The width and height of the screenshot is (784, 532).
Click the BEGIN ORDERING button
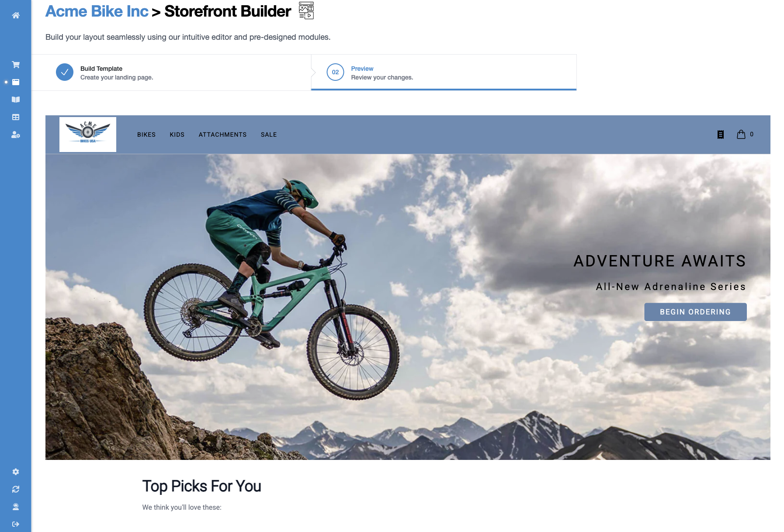(x=695, y=312)
